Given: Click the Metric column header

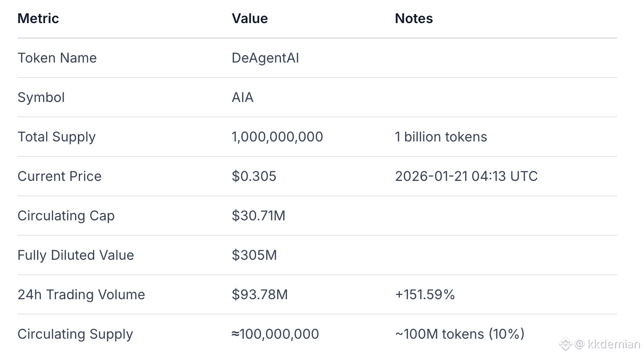Looking at the screenshot, I should 38,19.
